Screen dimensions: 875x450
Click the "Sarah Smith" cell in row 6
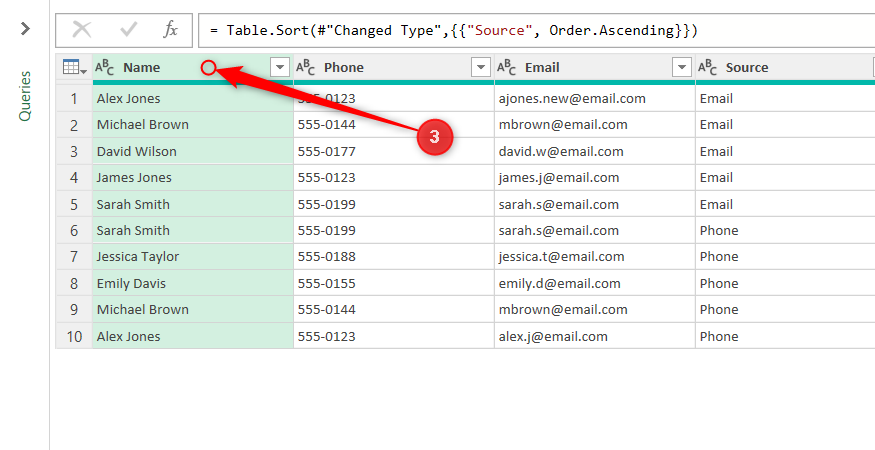coord(193,231)
